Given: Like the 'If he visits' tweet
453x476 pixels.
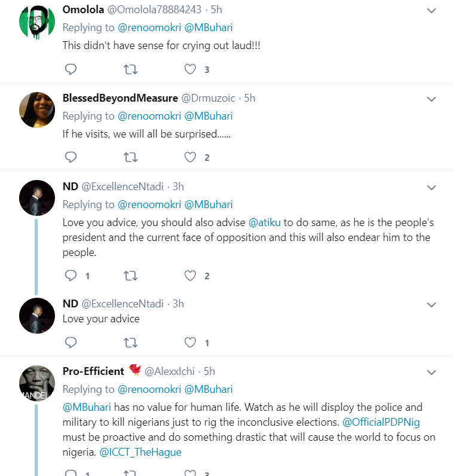Looking at the screenshot, I should point(190,157).
